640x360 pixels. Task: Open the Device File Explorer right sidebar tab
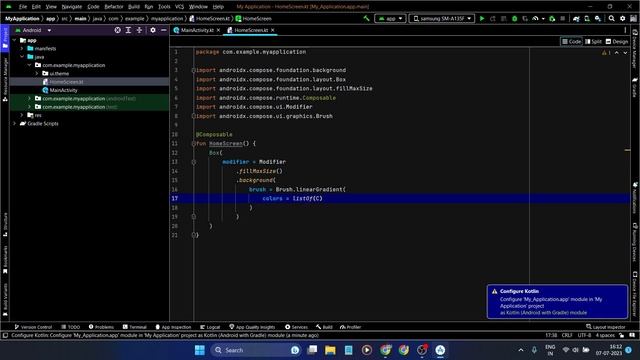click(x=635, y=294)
